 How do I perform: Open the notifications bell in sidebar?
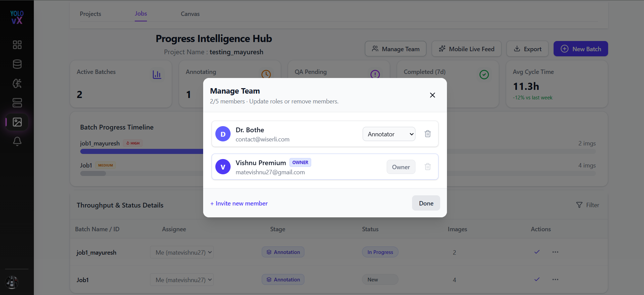pyautogui.click(x=17, y=141)
